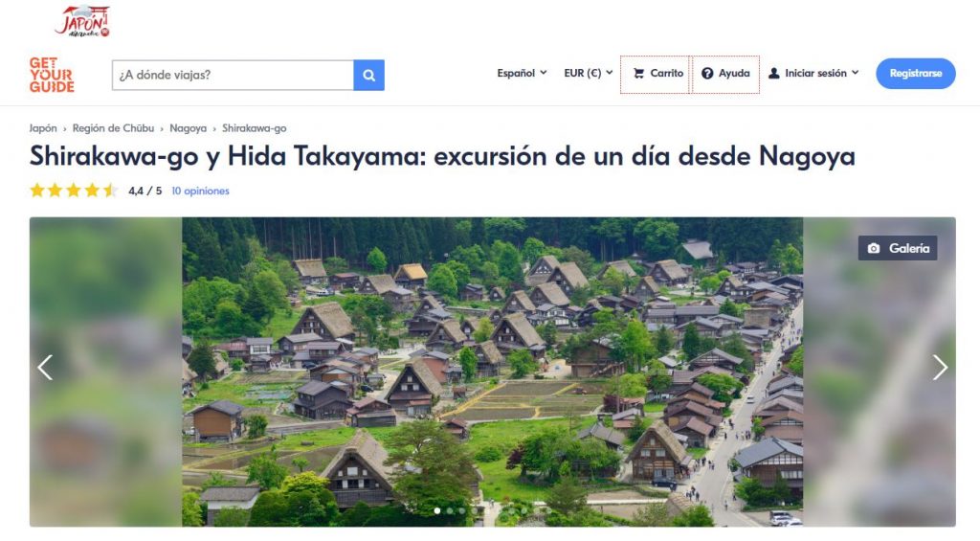This screenshot has width=980, height=541.
Task: Click the camera Galería icon
Action: pyautogui.click(x=873, y=249)
